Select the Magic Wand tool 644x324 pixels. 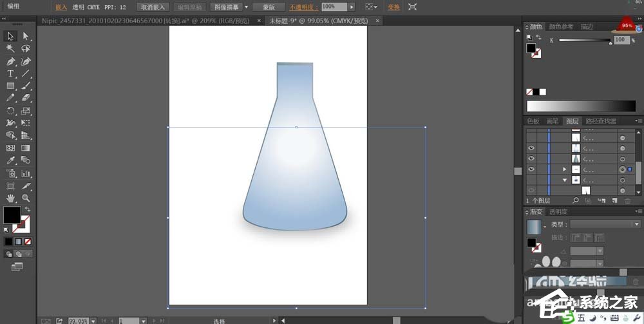click(x=10, y=48)
